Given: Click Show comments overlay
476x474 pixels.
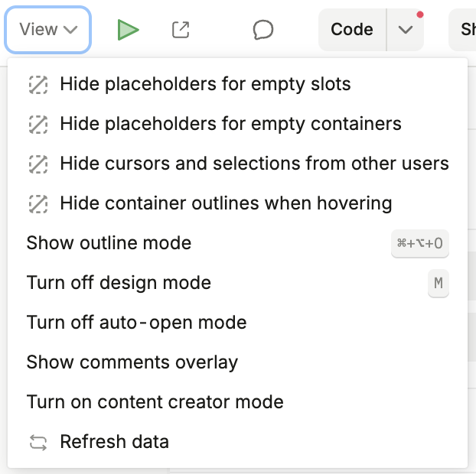Looking at the screenshot, I should [x=238, y=362].
